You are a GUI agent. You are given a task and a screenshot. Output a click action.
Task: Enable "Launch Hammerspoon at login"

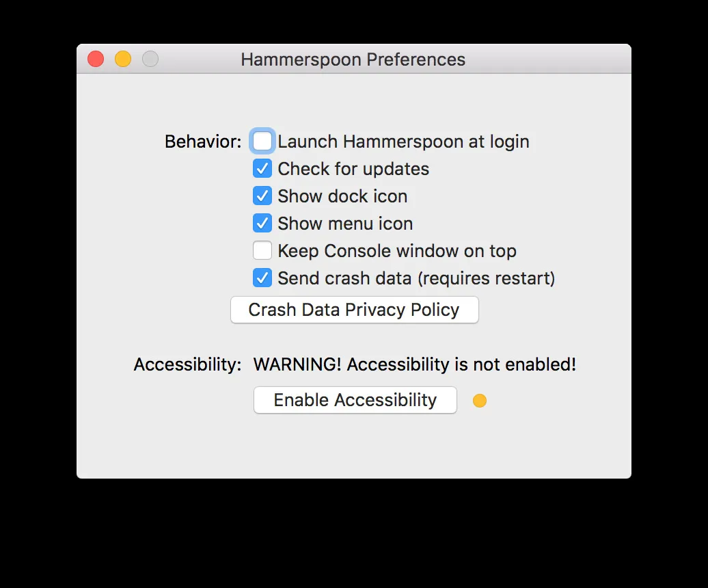[x=262, y=141]
